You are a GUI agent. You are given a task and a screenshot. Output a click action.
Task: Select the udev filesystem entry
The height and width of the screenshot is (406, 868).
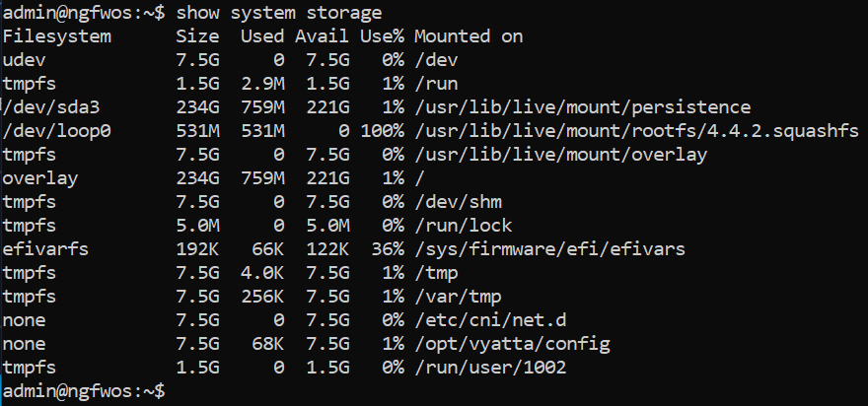[25, 60]
